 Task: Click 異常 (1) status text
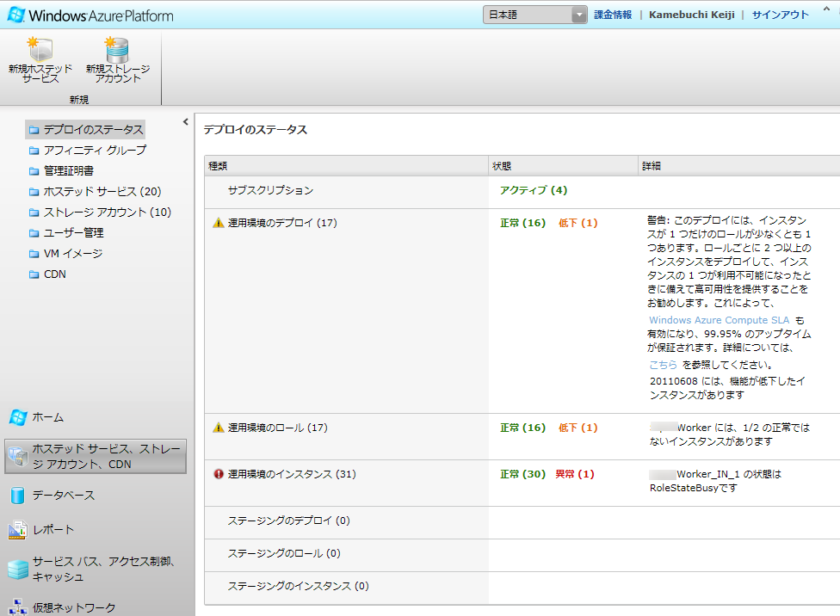pyautogui.click(x=575, y=474)
